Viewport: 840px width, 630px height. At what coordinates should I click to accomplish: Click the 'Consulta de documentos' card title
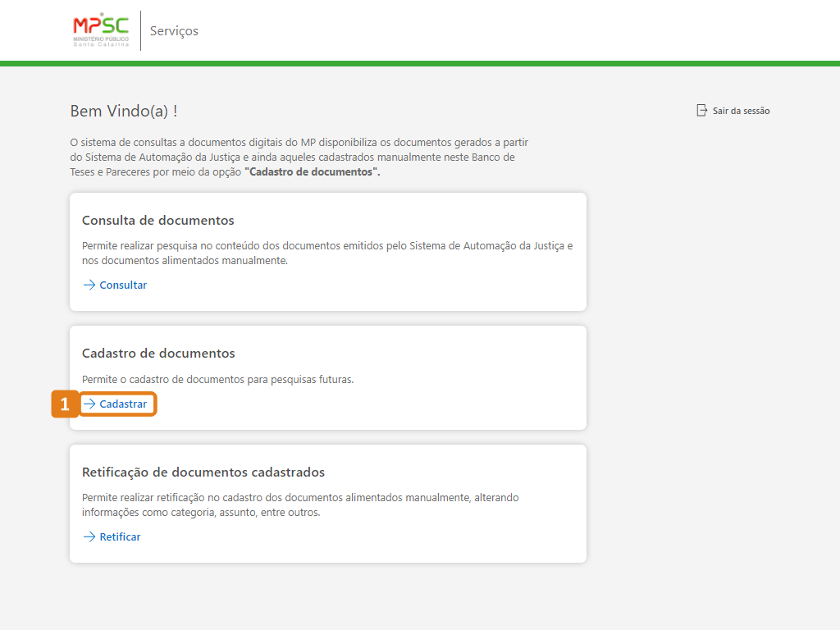pyautogui.click(x=157, y=221)
